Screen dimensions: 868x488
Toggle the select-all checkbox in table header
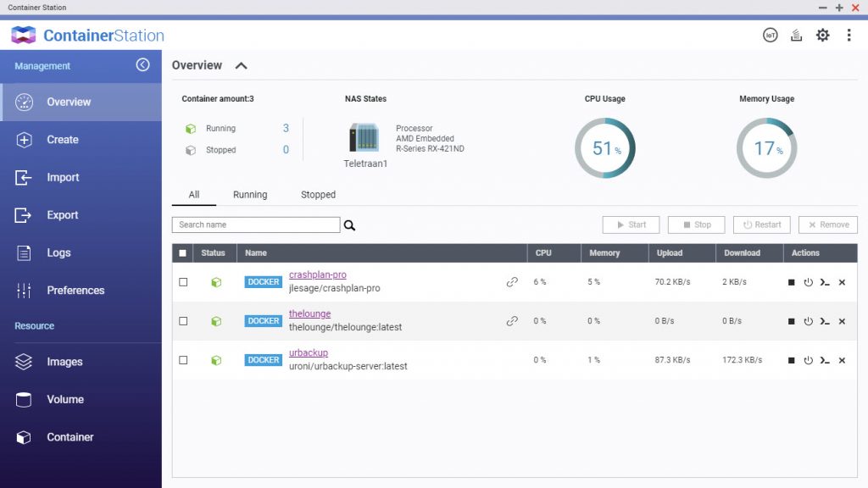coord(183,252)
